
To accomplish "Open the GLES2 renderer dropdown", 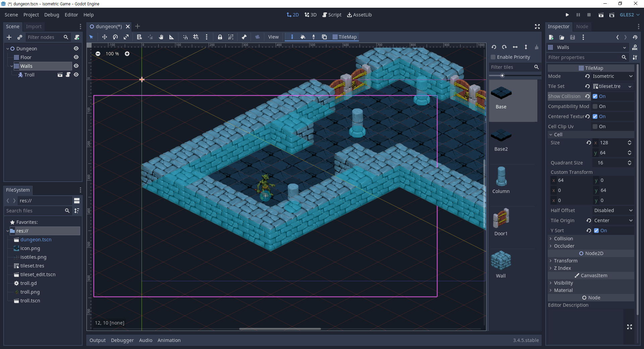I will coord(630,15).
